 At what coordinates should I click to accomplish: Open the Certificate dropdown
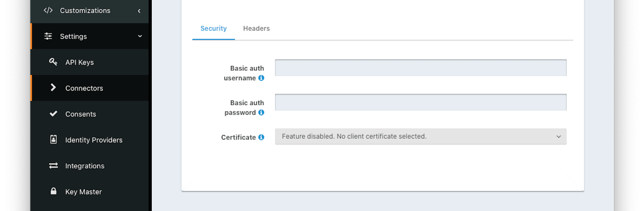coord(421,137)
